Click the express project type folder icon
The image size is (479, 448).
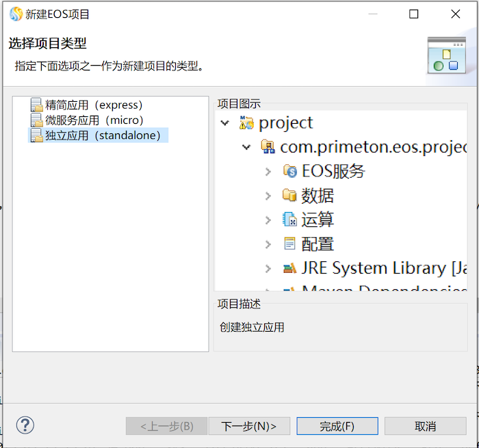click(x=36, y=105)
